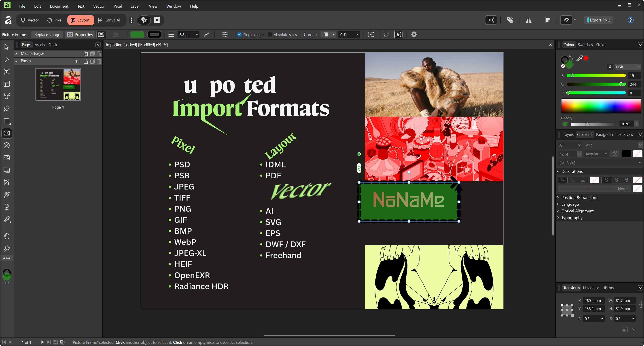Open the Vector menu
The width and height of the screenshot is (644, 346).
(x=98, y=6)
